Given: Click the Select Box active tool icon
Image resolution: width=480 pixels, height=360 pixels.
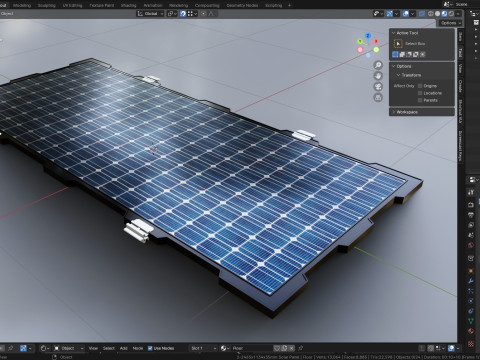Looking at the screenshot, I should [x=398, y=43].
